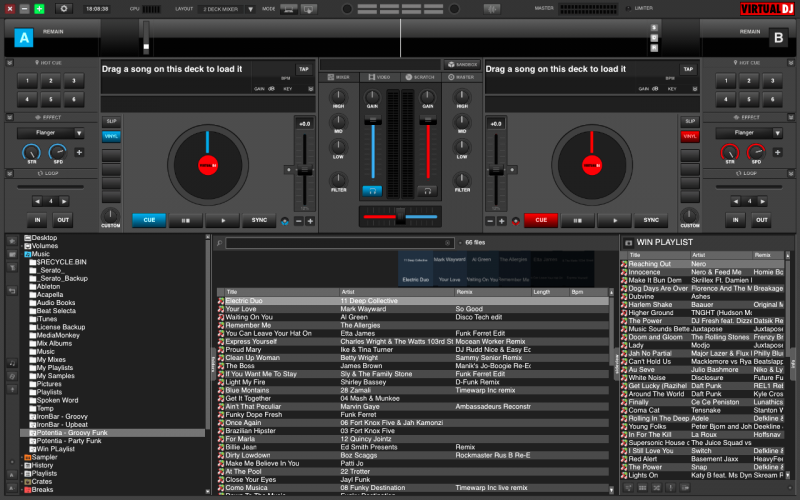Click the back arrow icon in browser sidebar
Viewport: 800px width, 500px height.
pyautogui.click(x=12, y=291)
